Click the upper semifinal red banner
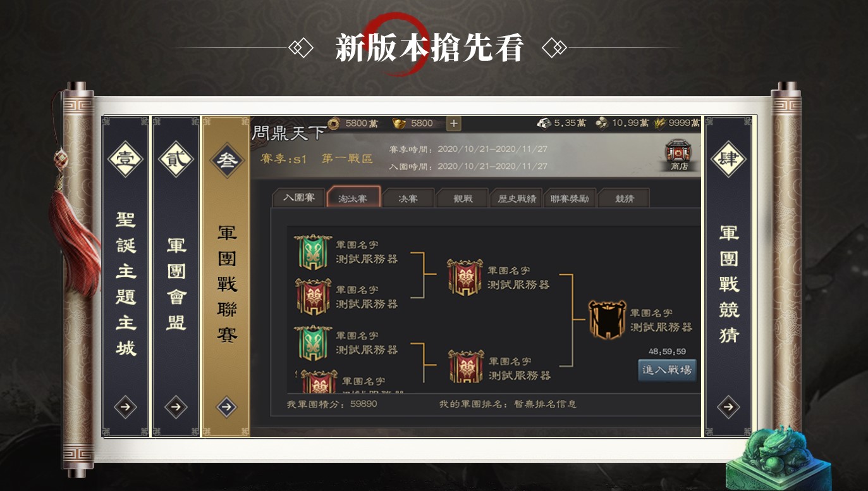 pyautogui.click(x=465, y=277)
